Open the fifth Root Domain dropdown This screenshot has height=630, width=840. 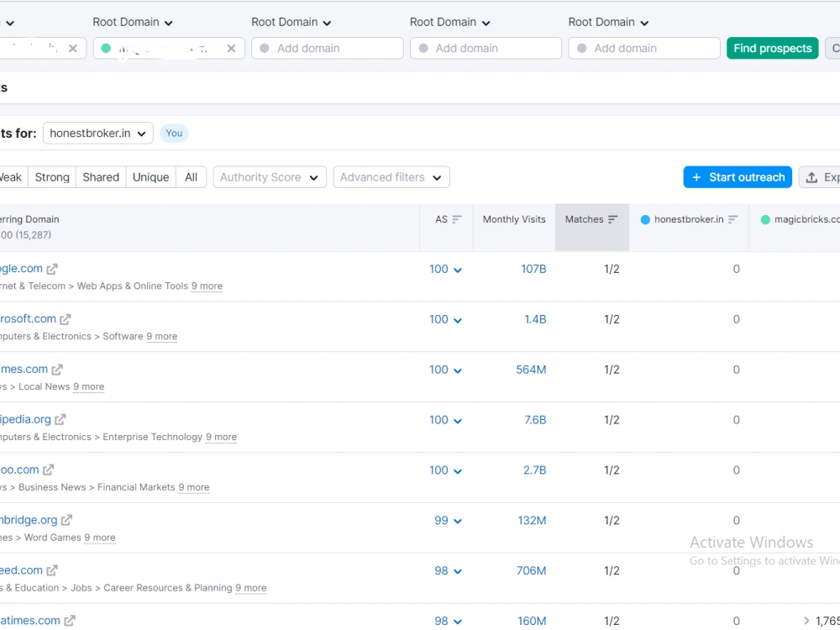[x=608, y=22]
